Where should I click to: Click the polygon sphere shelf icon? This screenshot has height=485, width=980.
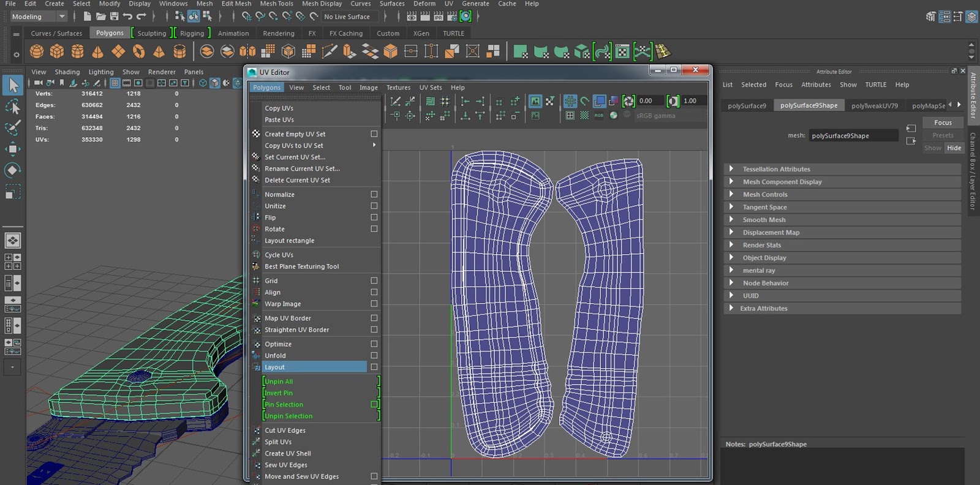pyautogui.click(x=37, y=51)
